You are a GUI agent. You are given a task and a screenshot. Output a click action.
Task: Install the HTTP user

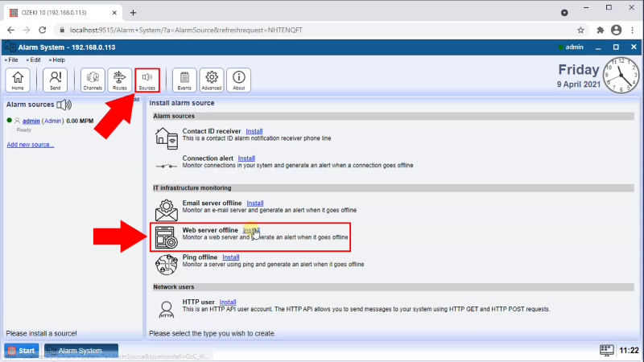(x=228, y=302)
